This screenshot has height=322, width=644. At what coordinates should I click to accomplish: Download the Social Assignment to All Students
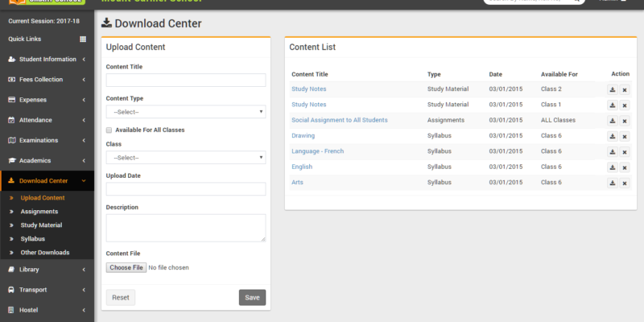pyautogui.click(x=612, y=121)
